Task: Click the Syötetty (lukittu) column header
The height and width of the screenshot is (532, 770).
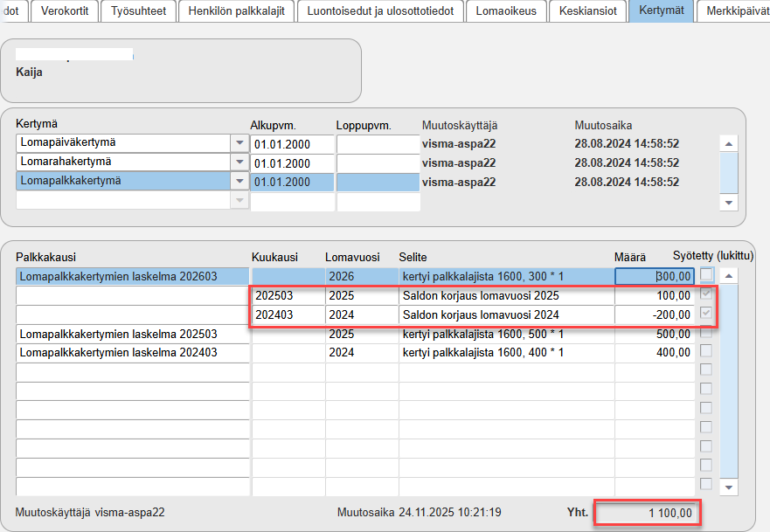Action: tap(712, 256)
